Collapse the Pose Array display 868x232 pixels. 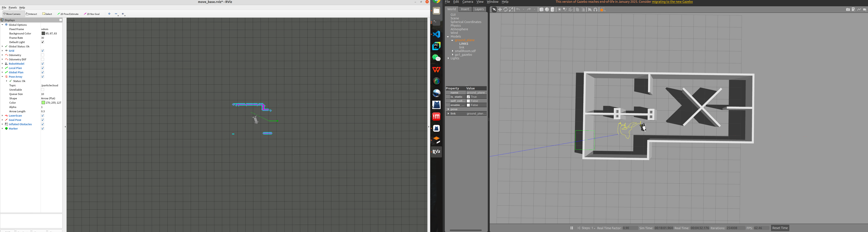click(2, 76)
